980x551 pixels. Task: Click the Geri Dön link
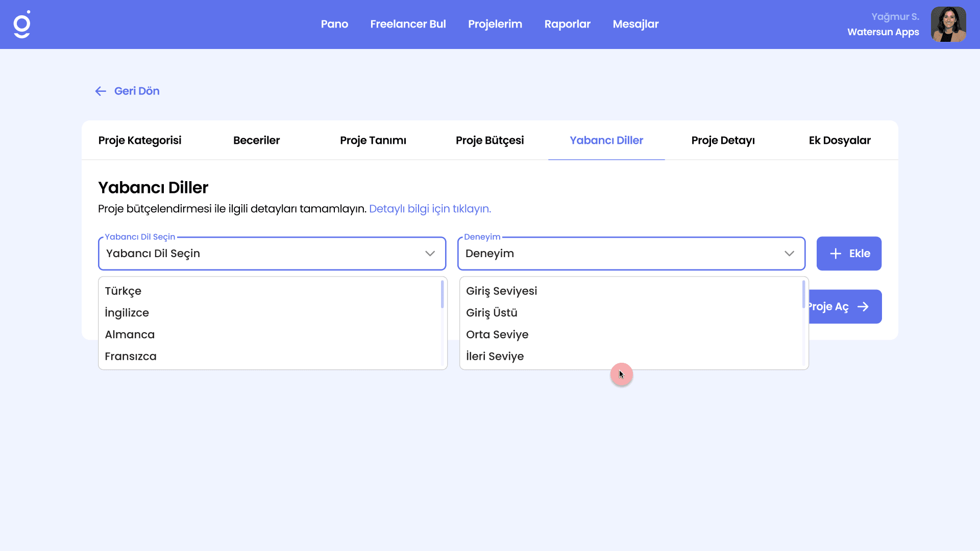137,91
